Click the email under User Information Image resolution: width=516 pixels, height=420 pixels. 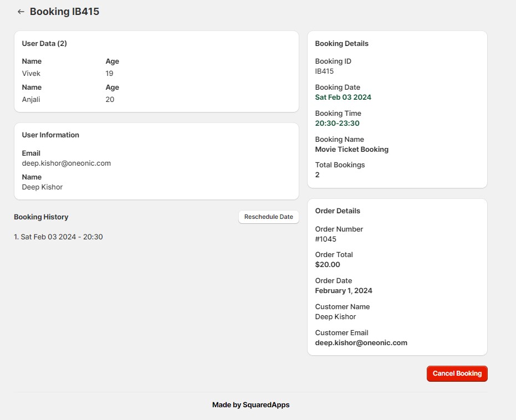point(67,163)
